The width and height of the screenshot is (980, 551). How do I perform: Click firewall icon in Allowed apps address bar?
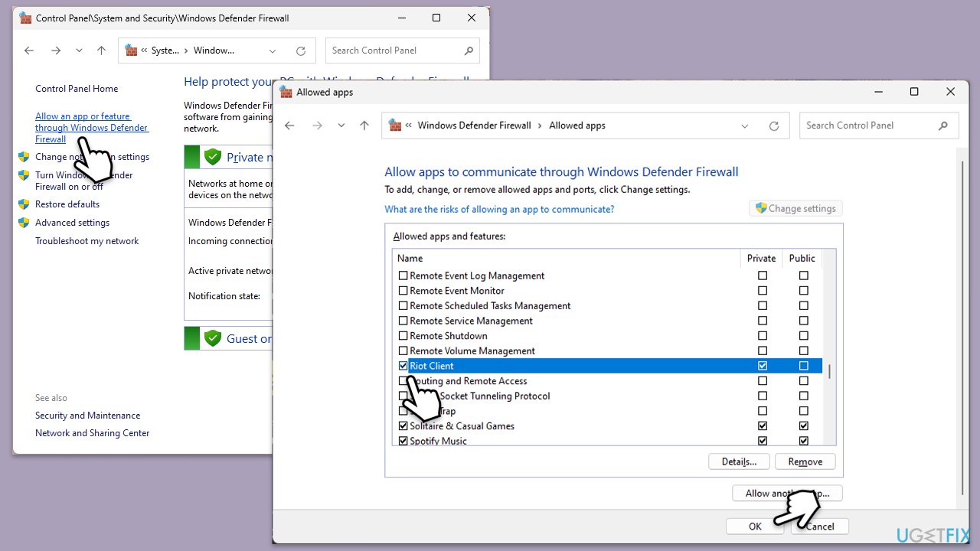click(x=395, y=126)
